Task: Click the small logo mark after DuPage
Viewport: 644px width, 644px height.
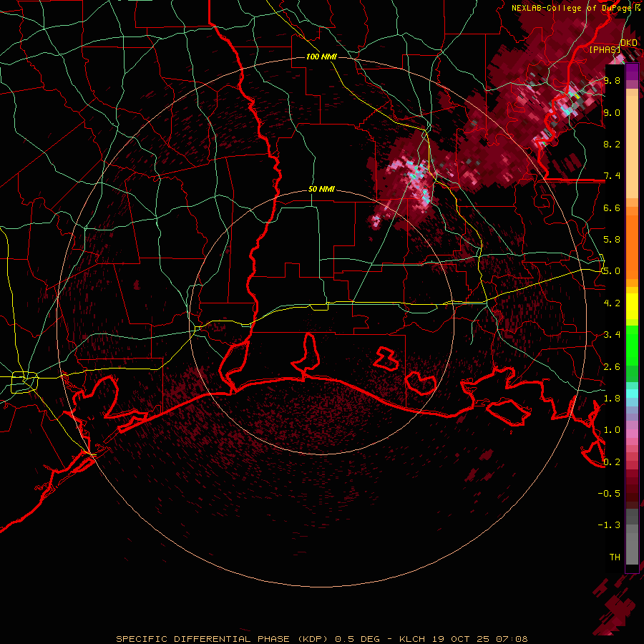Action: (638, 8)
